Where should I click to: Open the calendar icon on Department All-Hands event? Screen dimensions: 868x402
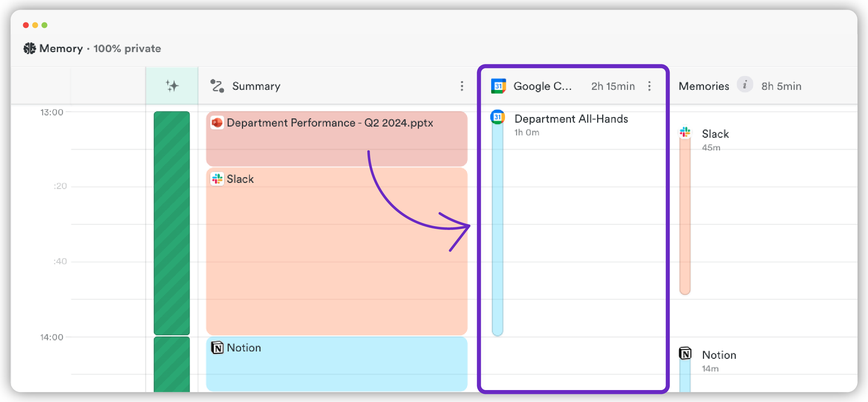point(498,117)
